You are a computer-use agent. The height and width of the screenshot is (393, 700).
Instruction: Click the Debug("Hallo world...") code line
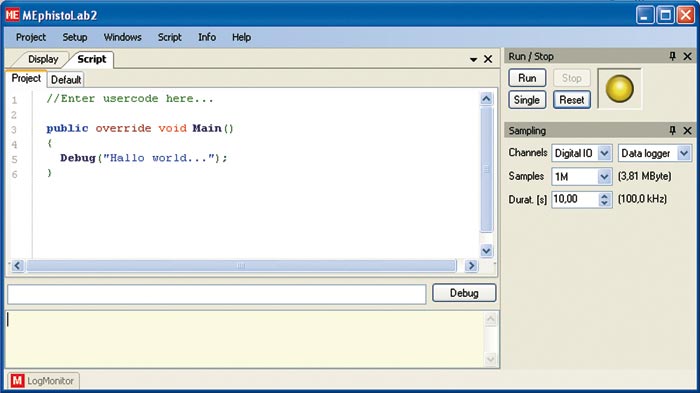tap(144, 158)
